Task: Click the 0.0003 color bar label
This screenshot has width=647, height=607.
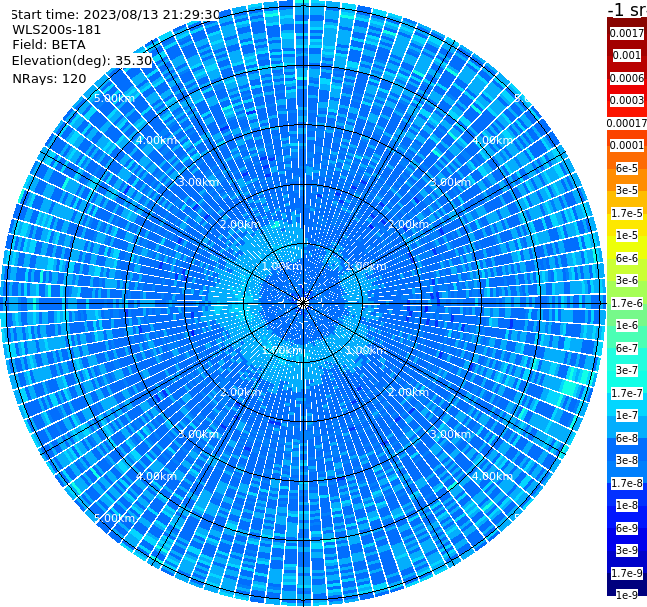Action: tap(627, 100)
